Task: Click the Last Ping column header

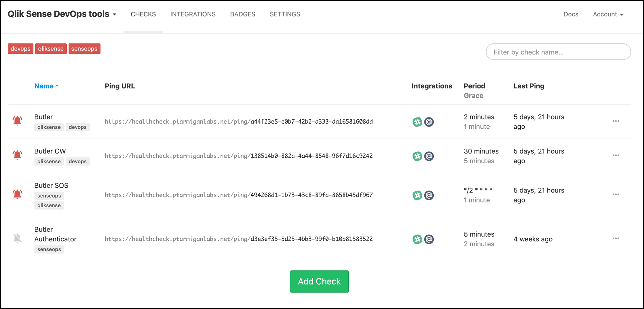Action: click(529, 86)
